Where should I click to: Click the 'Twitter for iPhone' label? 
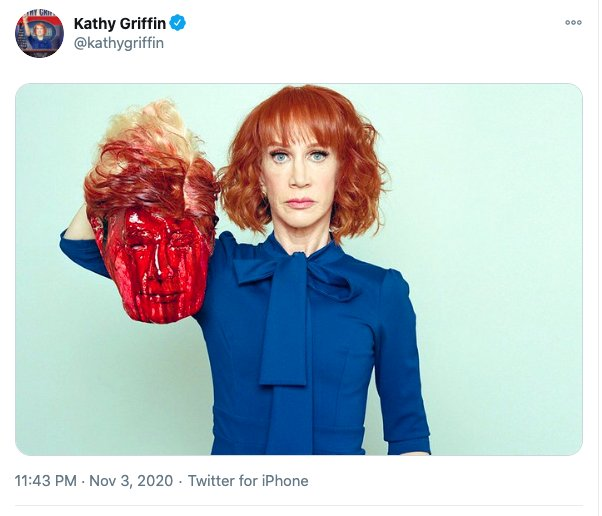[248, 481]
